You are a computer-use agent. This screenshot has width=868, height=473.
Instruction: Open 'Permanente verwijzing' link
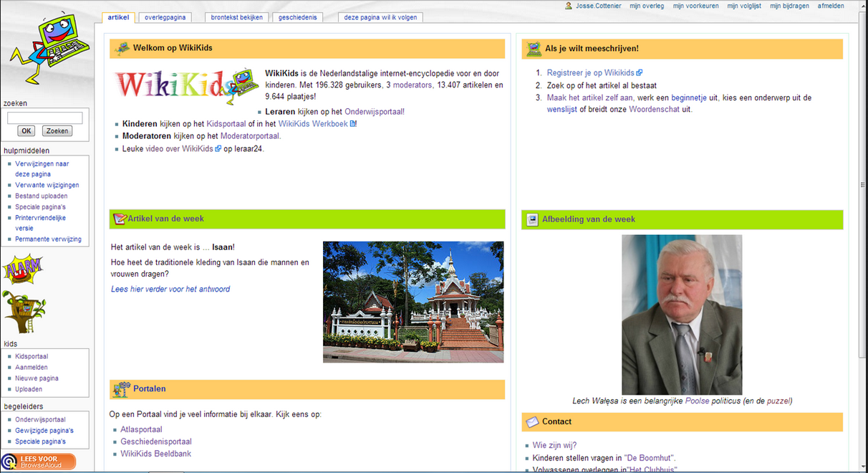(x=48, y=239)
